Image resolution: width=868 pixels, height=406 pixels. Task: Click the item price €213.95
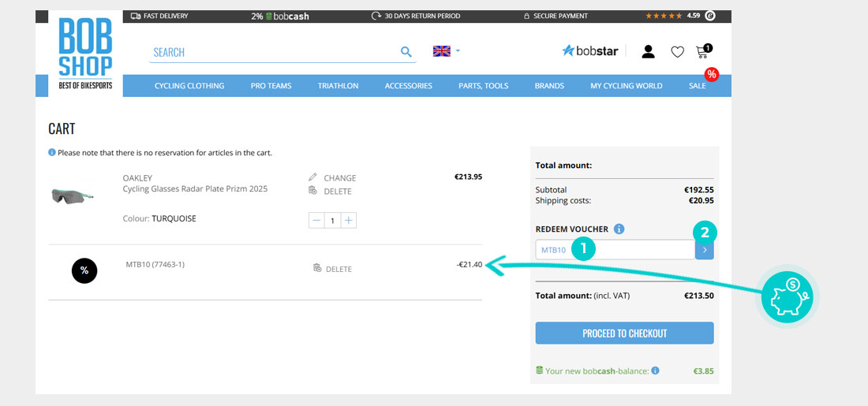(468, 177)
